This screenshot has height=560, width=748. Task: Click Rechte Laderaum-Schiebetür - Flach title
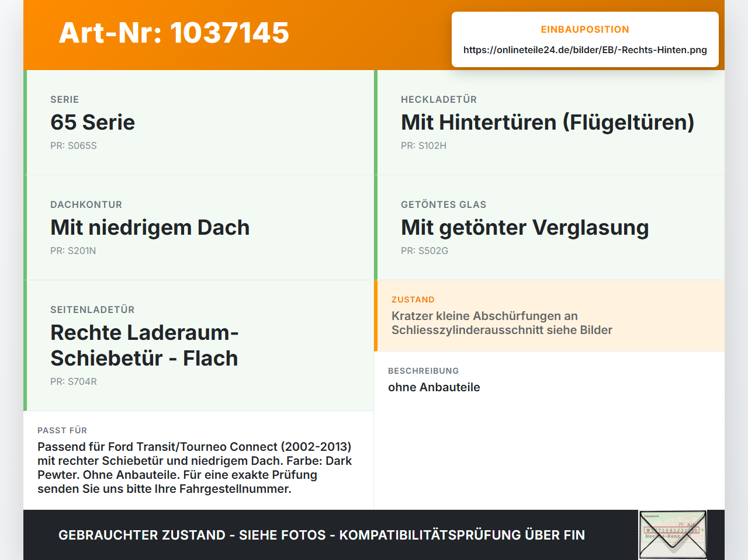pyautogui.click(x=144, y=345)
